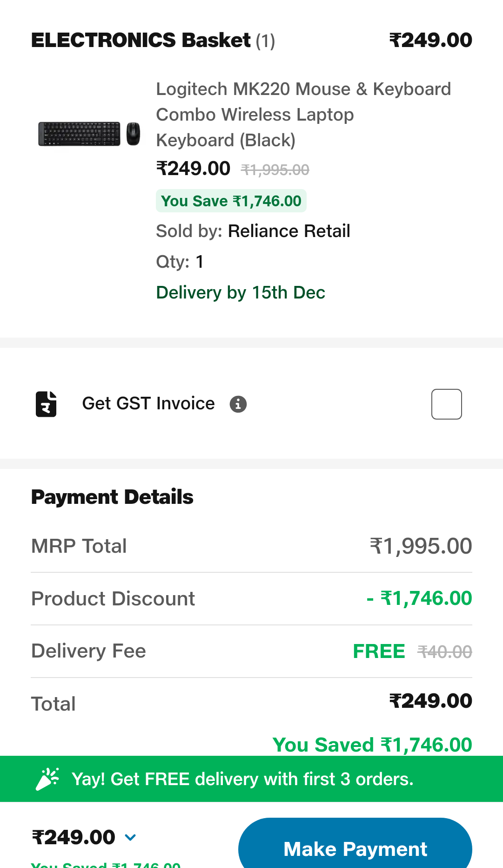The height and width of the screenshot is (868, 503).
Task: Click the GST invoice document icon
Action: [x=46, y=404]
